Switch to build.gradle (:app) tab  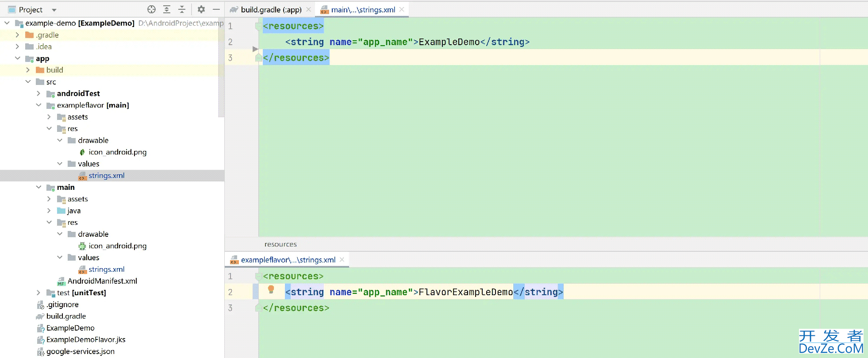pos(271,10)
